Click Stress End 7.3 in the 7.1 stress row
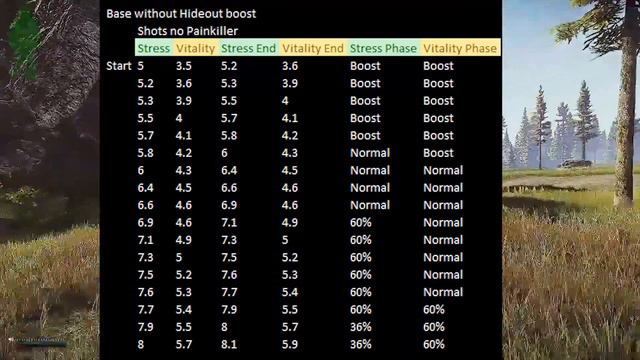640x360 pixels. pos(229,240)
